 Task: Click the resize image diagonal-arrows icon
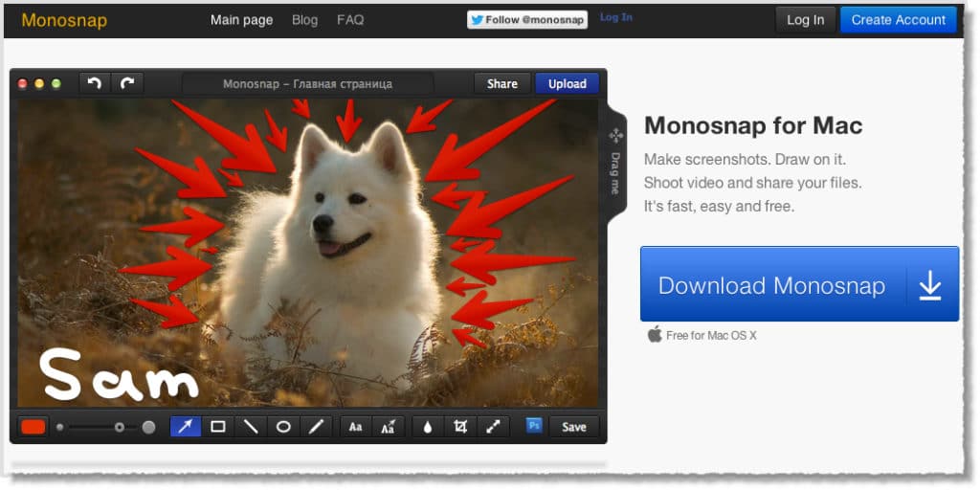pyautogui.click(x=494, y=427)
